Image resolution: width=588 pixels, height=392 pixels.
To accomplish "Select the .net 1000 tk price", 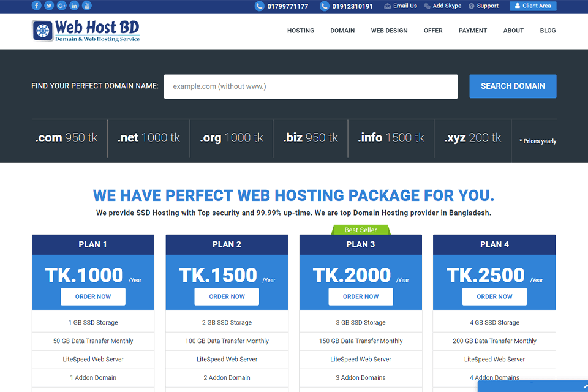I will 149,138.
